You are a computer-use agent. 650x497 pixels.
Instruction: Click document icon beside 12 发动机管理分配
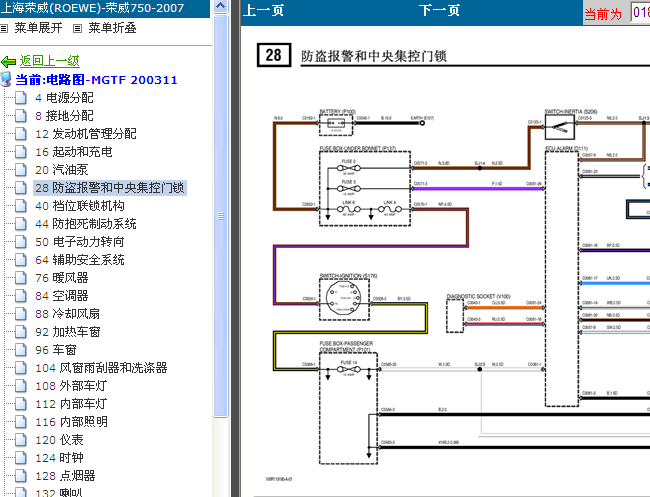pos(21,134)
